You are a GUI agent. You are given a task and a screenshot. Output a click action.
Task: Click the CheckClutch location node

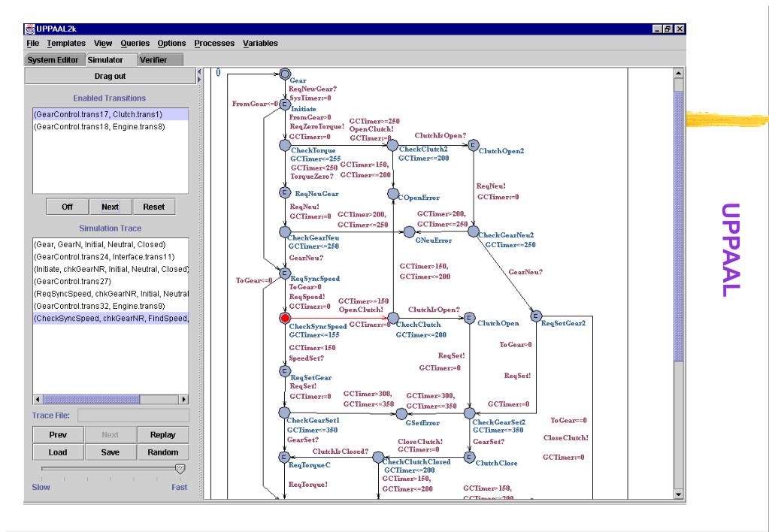(x=393, y=318)
